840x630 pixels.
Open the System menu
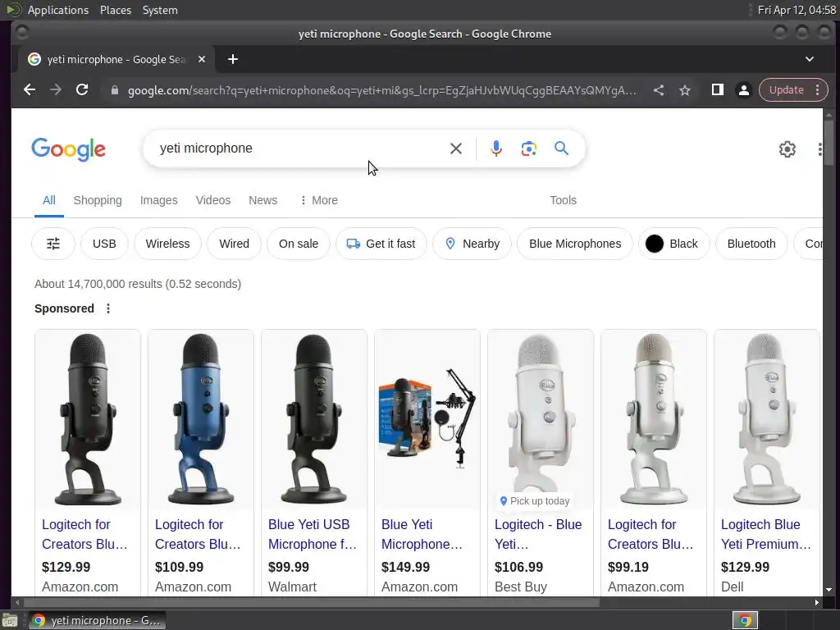(x=160, y=10)
